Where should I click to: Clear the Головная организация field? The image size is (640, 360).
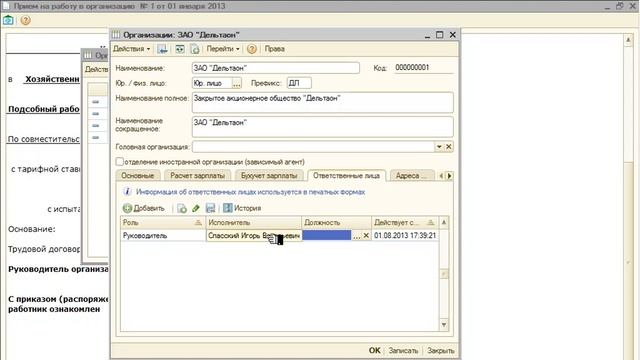(449, 147)
